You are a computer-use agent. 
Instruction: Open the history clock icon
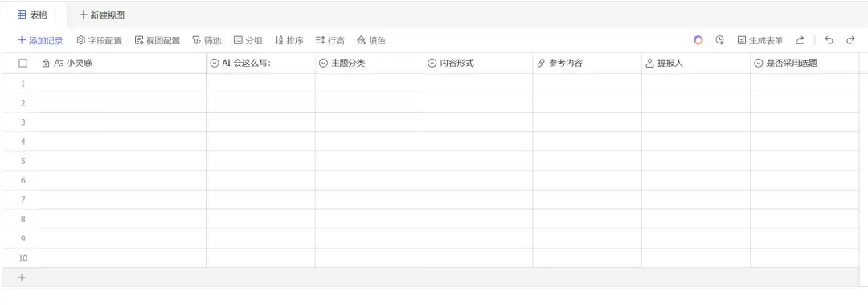coord(719,40)
